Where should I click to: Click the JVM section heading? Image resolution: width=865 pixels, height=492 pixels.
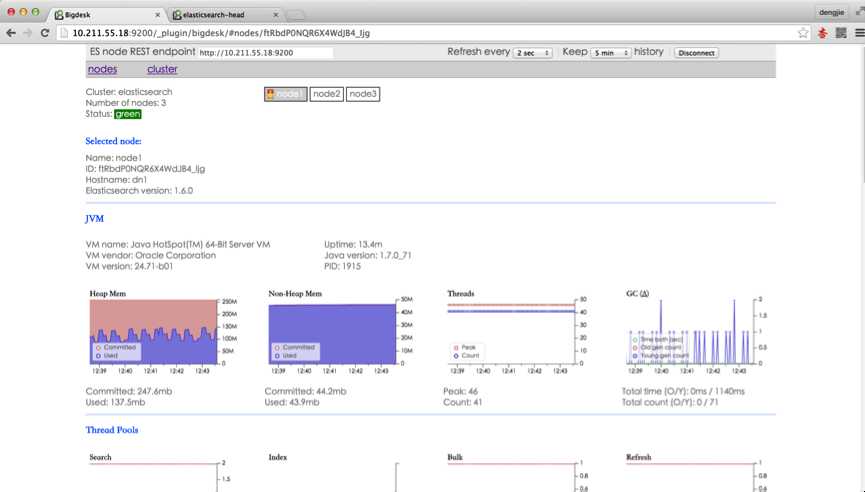tap(94, 218)
